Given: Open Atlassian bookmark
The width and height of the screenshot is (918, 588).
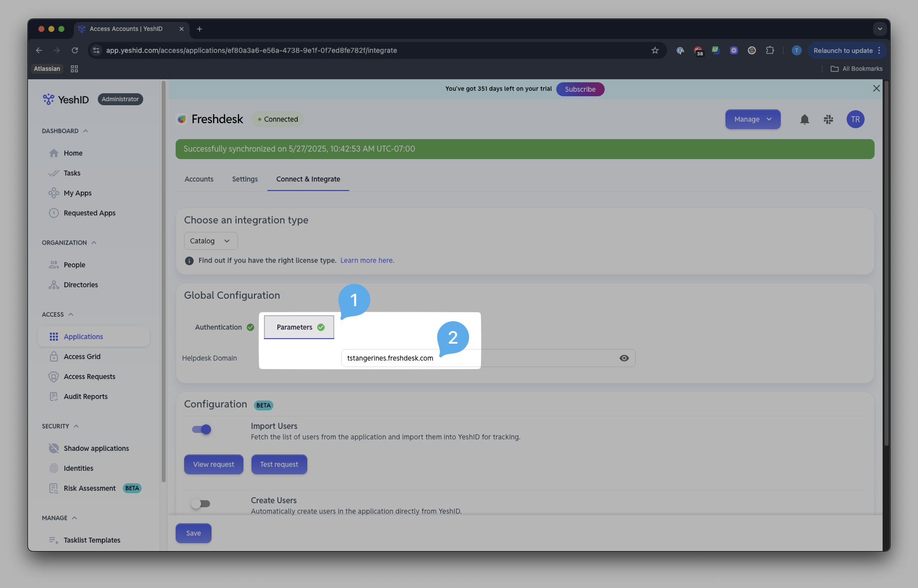Looking at the screenshot, I should 47,69.
